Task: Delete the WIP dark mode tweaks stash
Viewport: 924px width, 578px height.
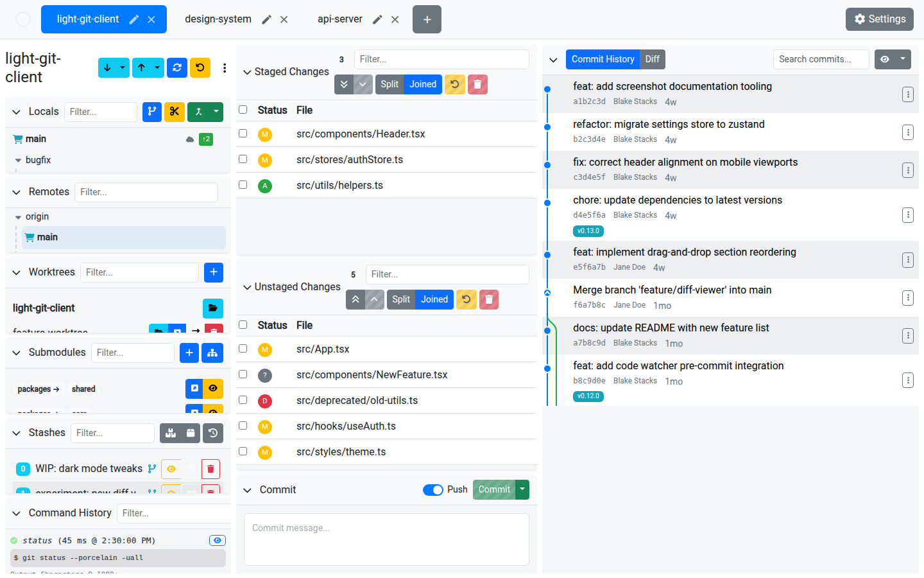Action: (x=210, y=469)
